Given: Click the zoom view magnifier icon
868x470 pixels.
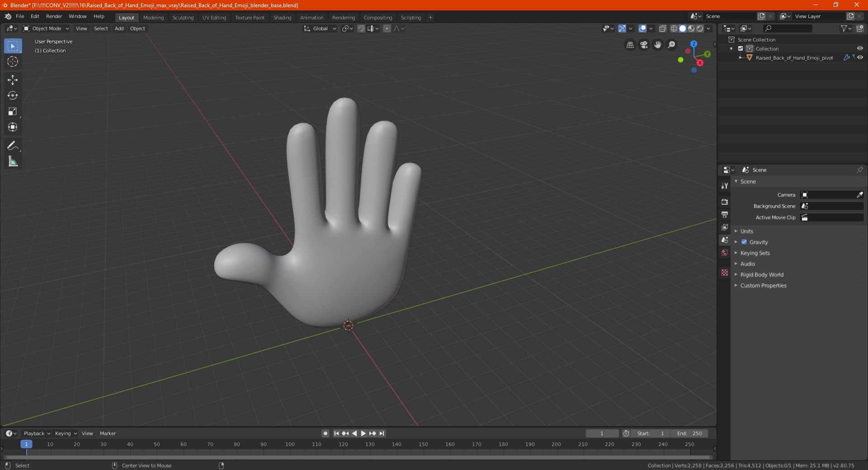Looking at the screenshot, I should click(x=672, y=45).
